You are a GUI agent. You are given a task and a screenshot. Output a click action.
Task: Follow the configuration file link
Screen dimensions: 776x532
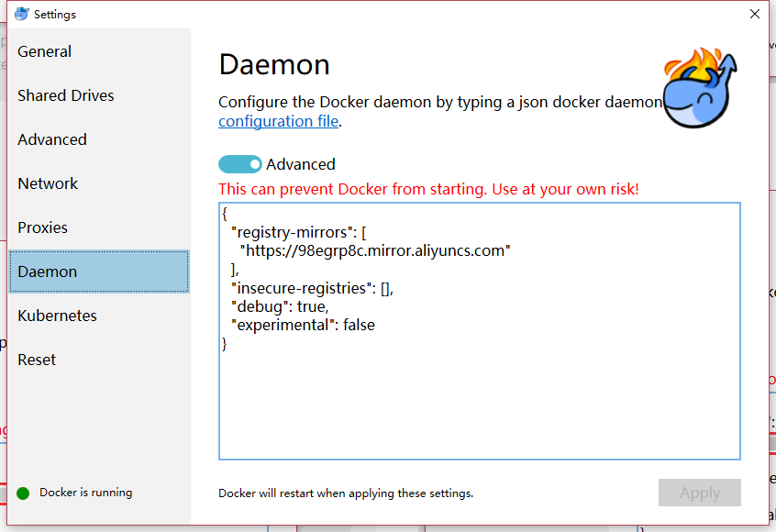(x=279, y=121)
